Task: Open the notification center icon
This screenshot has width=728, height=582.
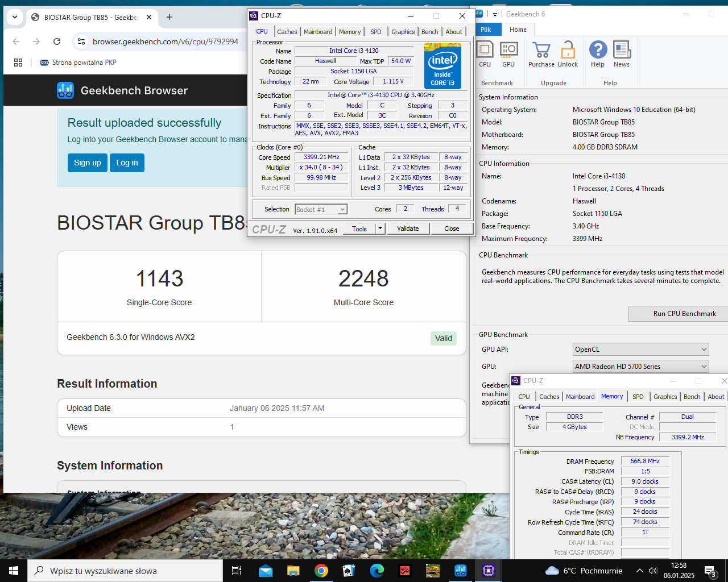Action: pos(710,571)
